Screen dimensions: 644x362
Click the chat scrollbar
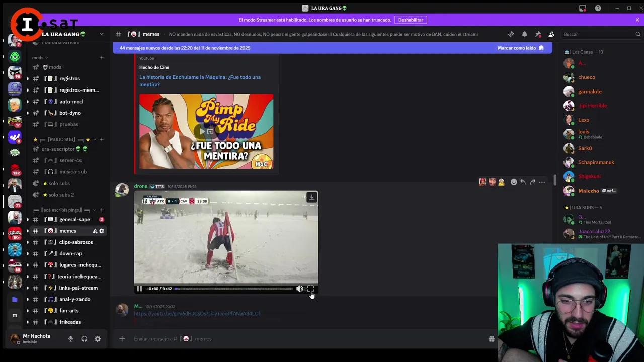[555, 180]
